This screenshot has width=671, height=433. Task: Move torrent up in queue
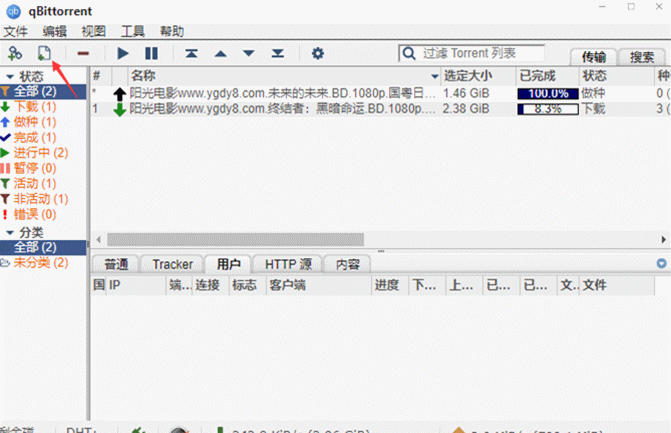[220, 53]
